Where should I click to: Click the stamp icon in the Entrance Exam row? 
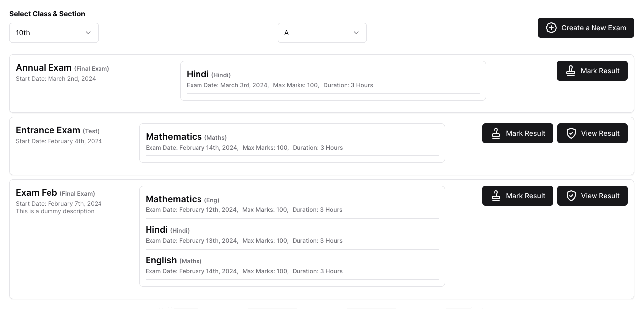click(496, 133)
